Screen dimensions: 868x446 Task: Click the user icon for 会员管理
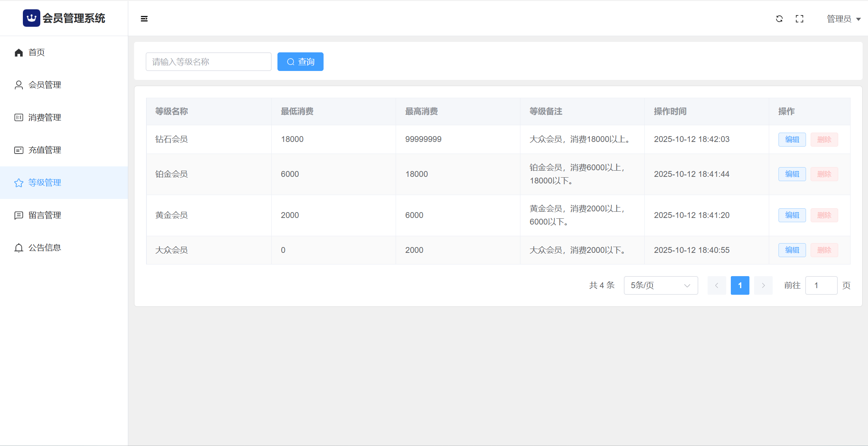pyautogui.click(x=19, y=85)
